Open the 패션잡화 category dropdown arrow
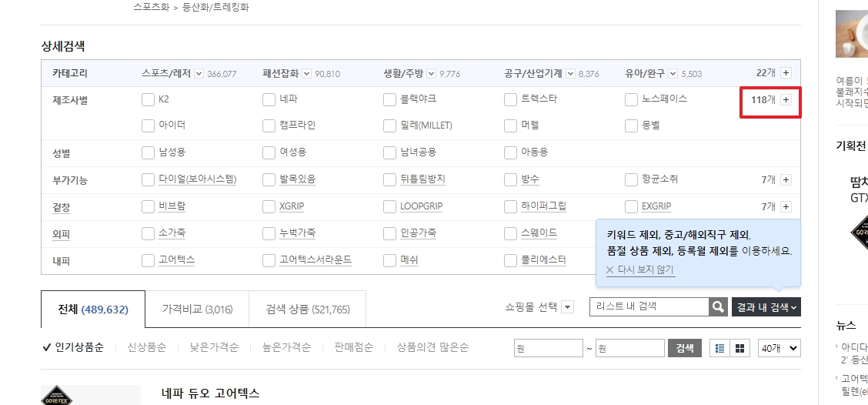This screenshot has width=868, height=405. click(x=307, y=74)
